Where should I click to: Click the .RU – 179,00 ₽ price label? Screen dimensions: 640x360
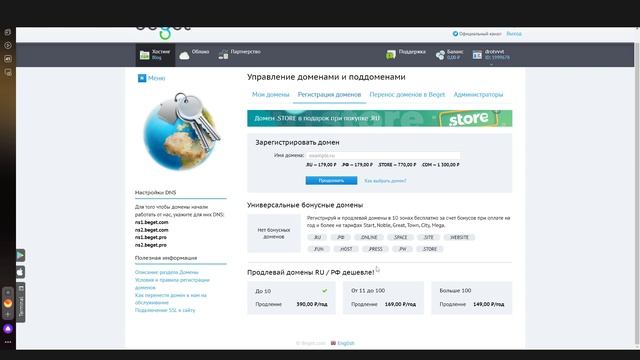[x=321, y=165]
